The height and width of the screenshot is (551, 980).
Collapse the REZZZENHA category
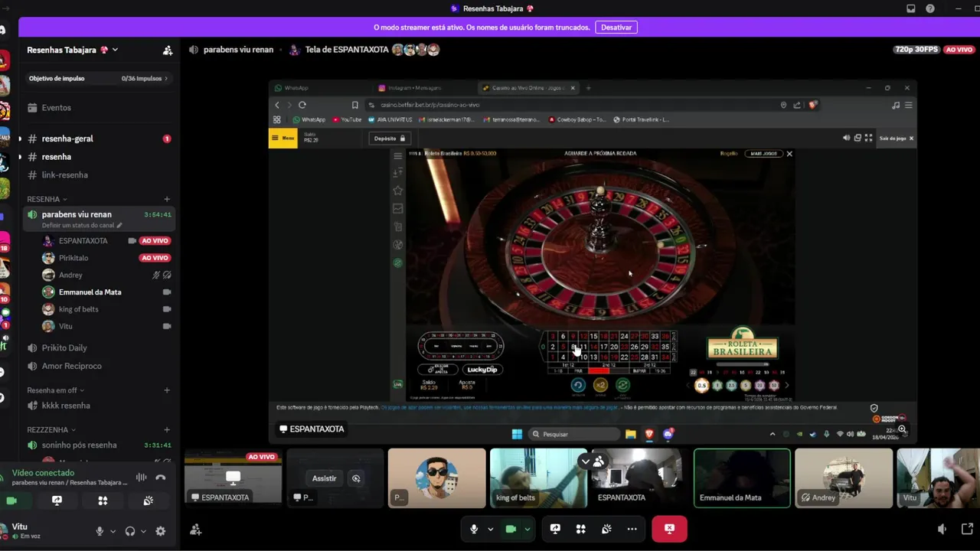coord(51,430)
